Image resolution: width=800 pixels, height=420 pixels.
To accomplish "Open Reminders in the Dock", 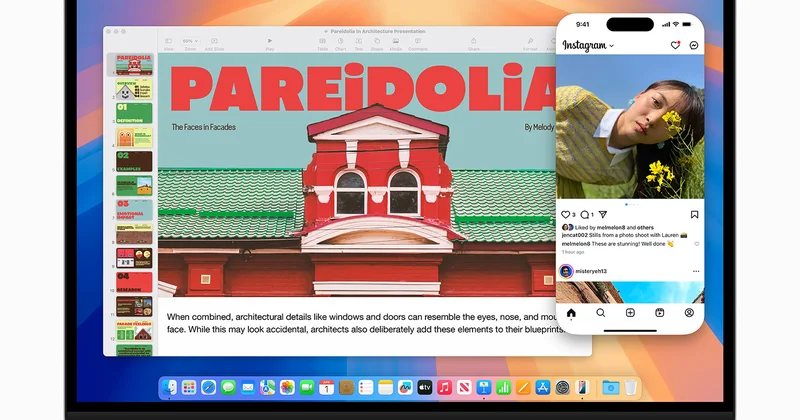I will click(366, 388).
